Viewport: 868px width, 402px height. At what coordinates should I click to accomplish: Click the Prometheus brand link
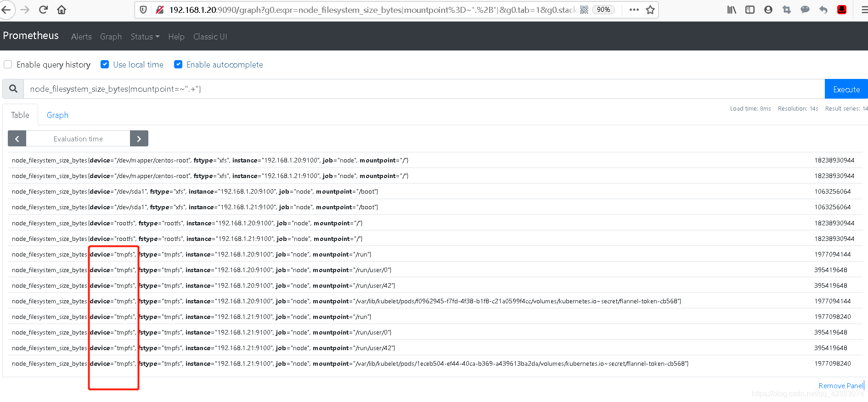[31, 36]
